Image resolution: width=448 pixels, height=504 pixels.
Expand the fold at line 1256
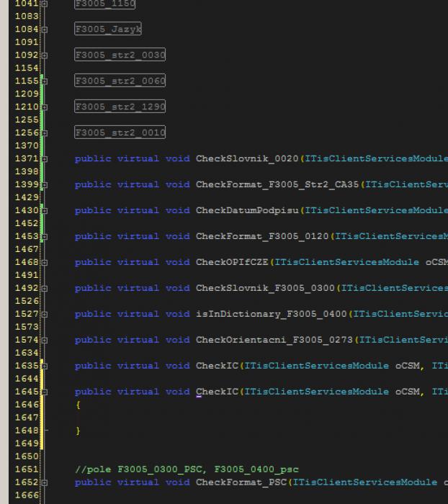tap(45, 132)
